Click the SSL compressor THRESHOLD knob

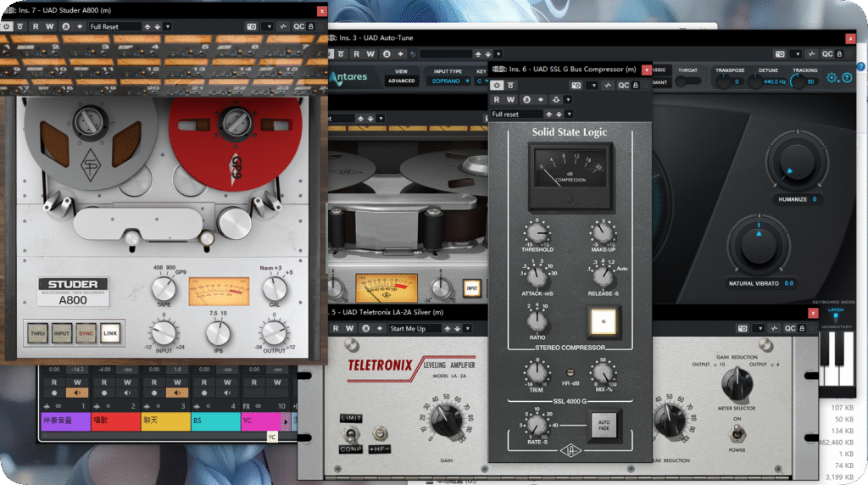pyautogui.click(x=537, y=232)
